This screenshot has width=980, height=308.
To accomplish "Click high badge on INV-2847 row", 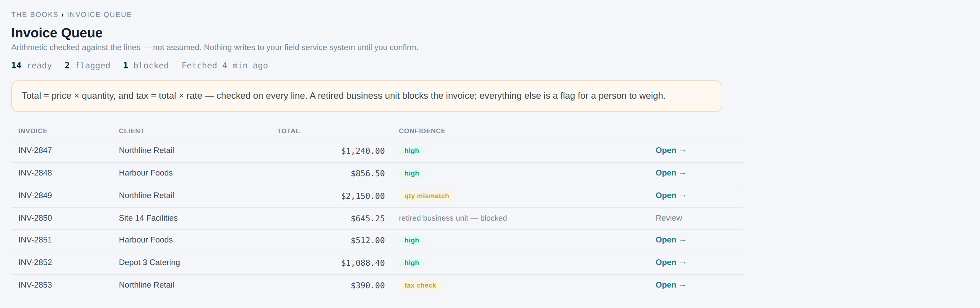I will [x=412, y=151].
